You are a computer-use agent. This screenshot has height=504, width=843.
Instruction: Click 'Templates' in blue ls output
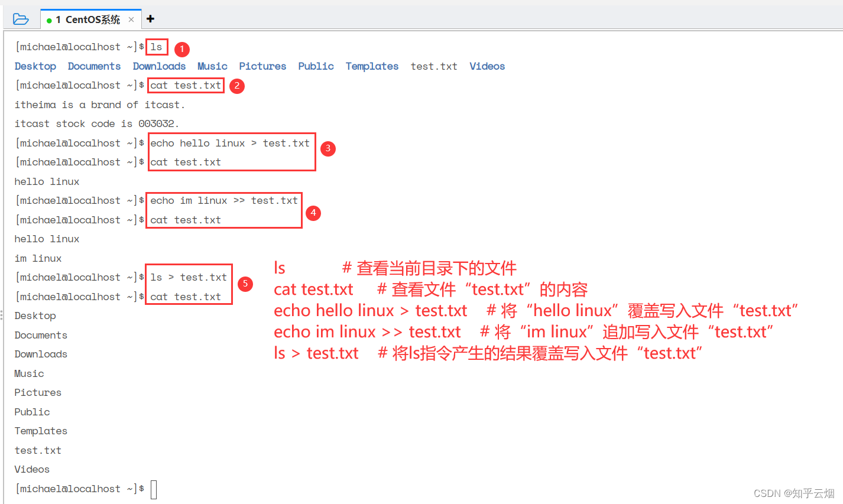(372, 66)
